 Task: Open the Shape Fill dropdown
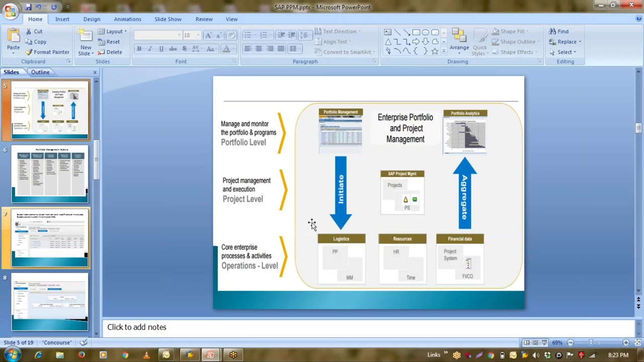tap(511, 31)
